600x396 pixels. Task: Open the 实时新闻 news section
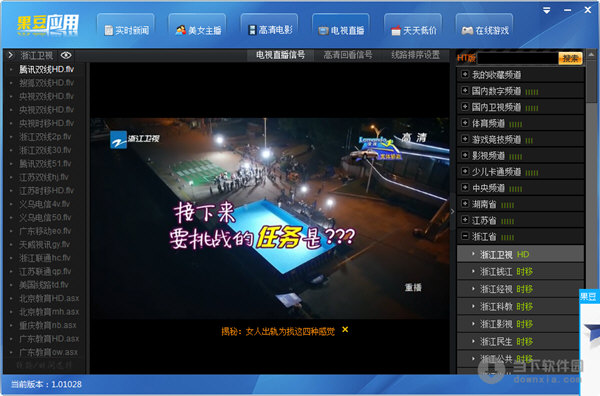(126, 30)
